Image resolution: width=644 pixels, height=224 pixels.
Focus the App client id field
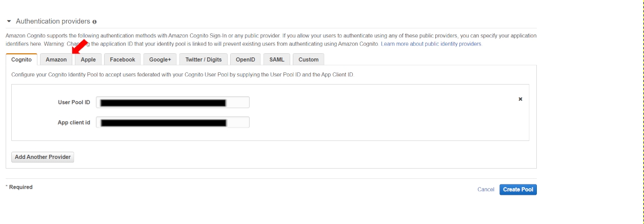tap(173, 123)
